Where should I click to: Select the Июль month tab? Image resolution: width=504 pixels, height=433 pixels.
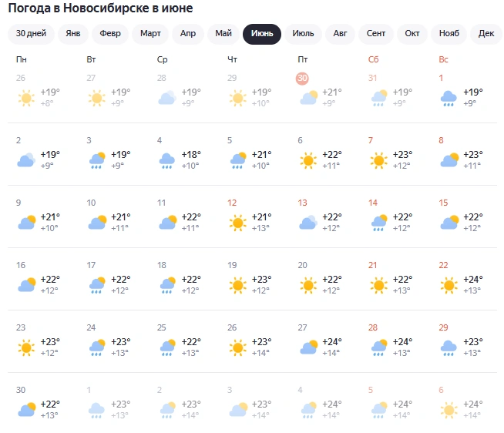pyautogui.click(x=303, y=34)
